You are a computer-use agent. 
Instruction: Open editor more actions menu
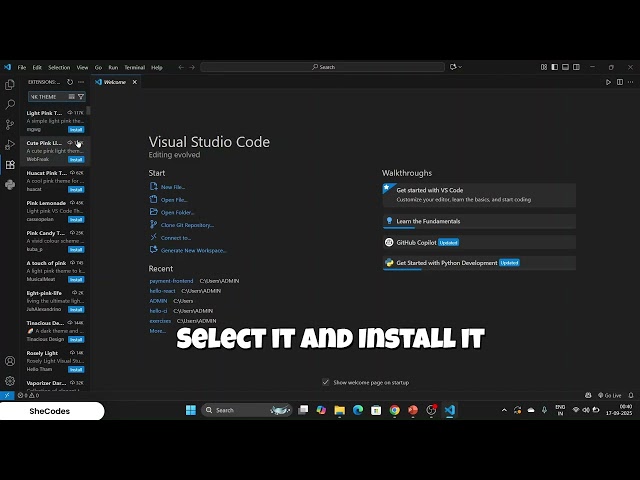click(631, 82)
